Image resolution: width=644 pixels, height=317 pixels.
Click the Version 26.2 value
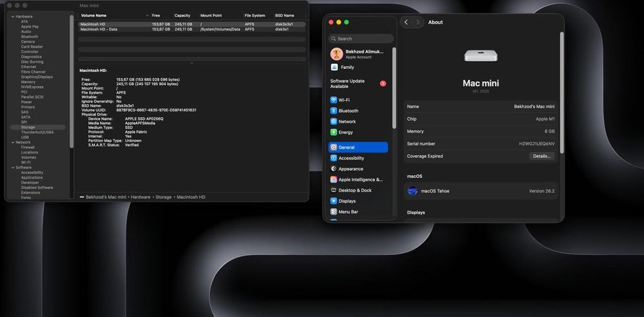point(542,191)
